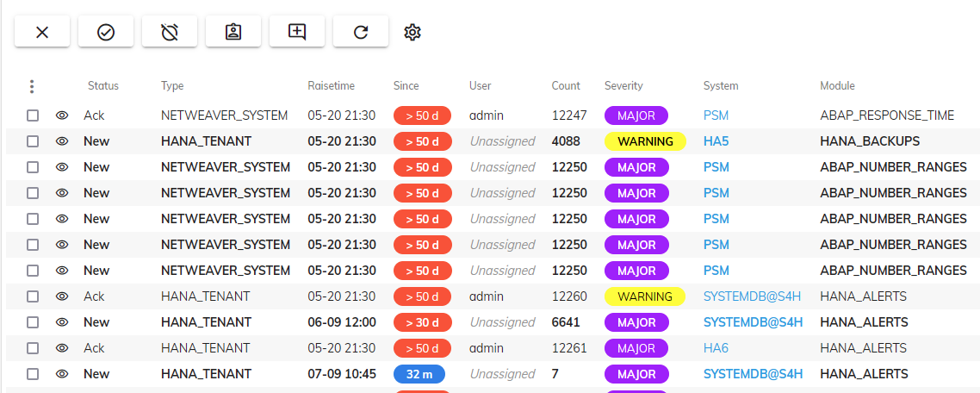Image resolution: width=980 pixels, height=393 pixels.
Task: Select the checkbox for the HA5 alert row
Action: tap(33, 141)
